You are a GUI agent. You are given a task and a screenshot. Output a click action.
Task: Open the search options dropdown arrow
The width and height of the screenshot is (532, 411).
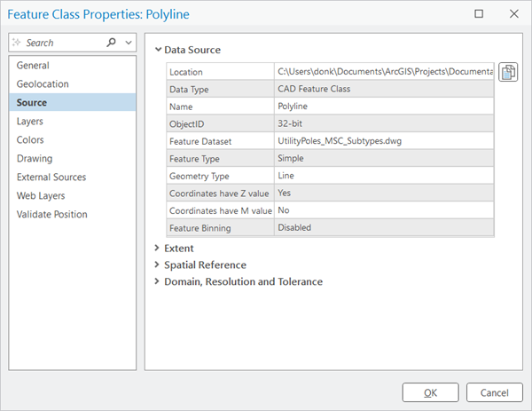tap(128, 43)
